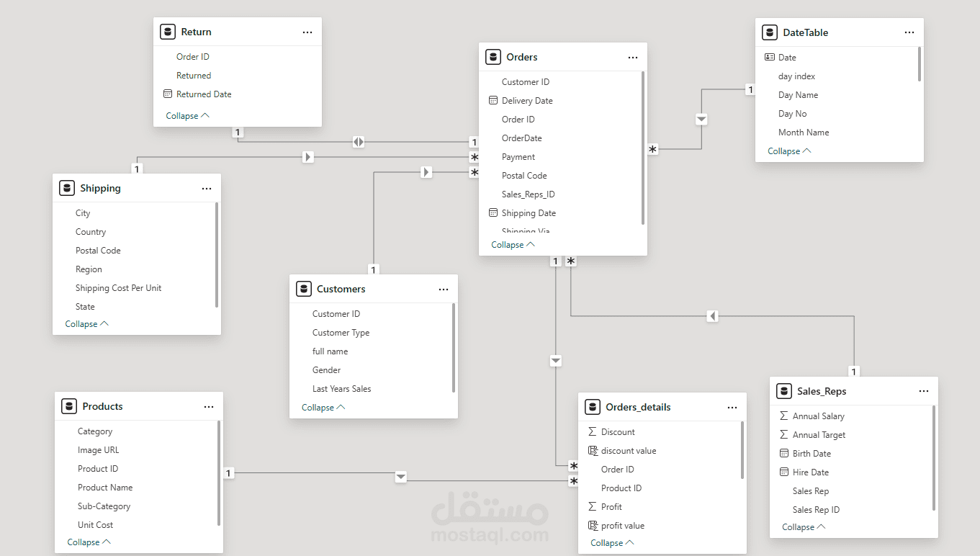Image resolution: width=980 pixels, height=556 pixels.
Task: Open more options for Orders_details table
Action: point(732,408)
